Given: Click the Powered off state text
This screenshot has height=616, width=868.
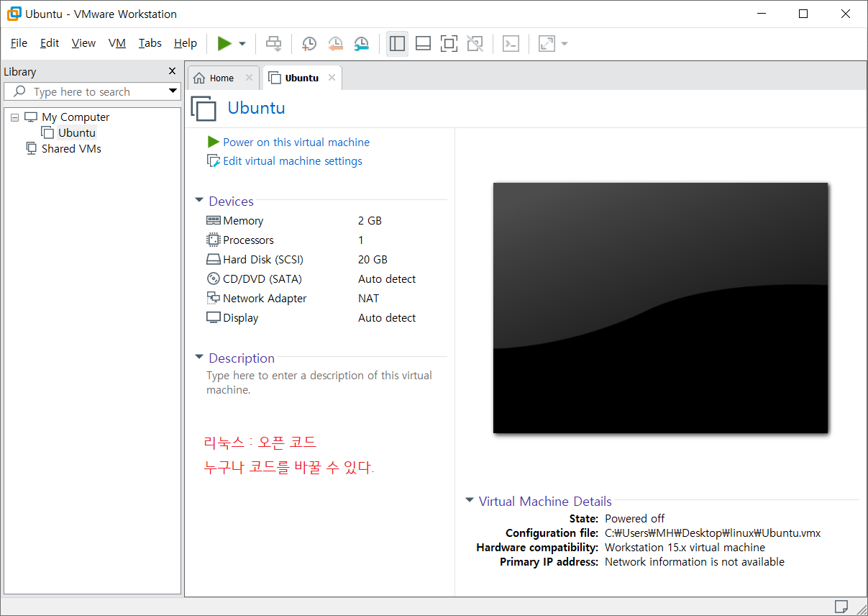Looking at the screenshot, I should [x=635, y=519].
